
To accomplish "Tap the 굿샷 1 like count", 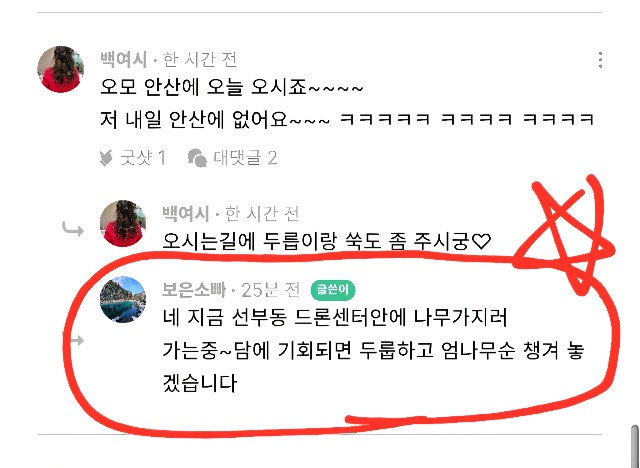I will tap(143, 158).
